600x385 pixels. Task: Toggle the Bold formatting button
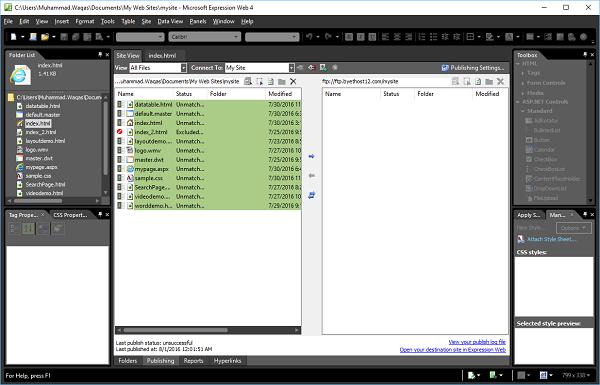[349, 37]
